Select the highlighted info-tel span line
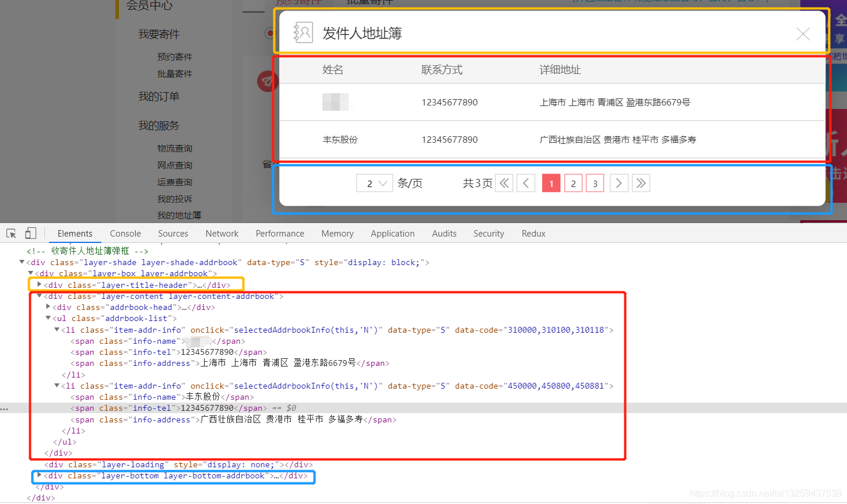 pos(168,408)
